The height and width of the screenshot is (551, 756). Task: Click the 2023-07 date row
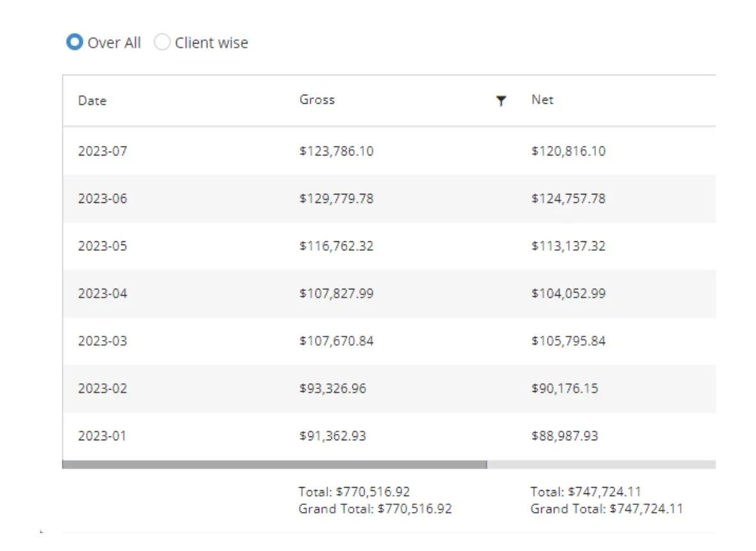[102, 151]
